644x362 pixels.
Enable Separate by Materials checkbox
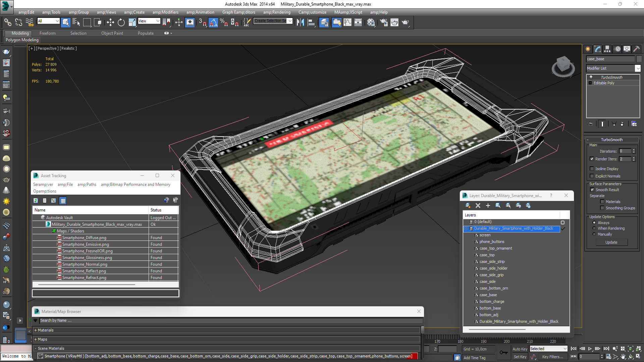tap(602, 201)
